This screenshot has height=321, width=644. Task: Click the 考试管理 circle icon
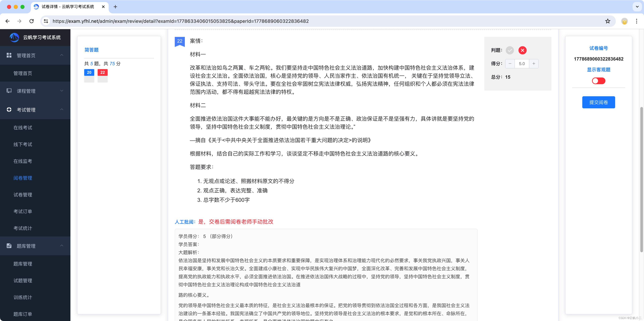[9, 110]
